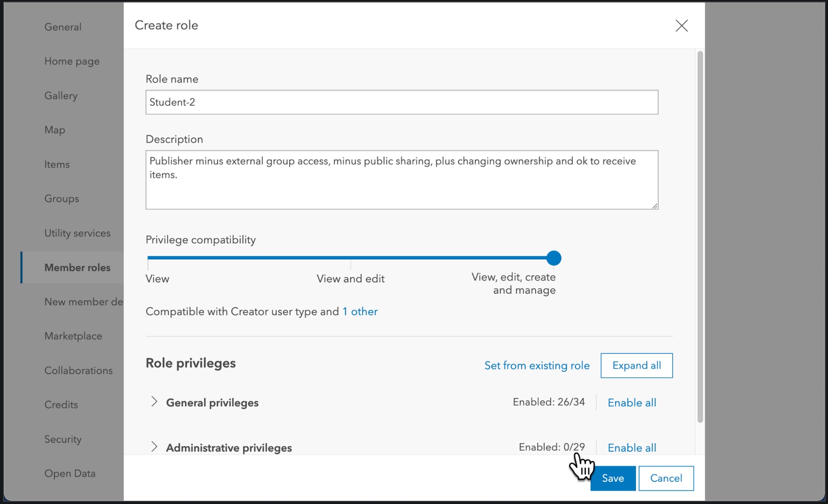Switch to the Groups settings page
Screen dimensions: 828x504
(61, 198)
